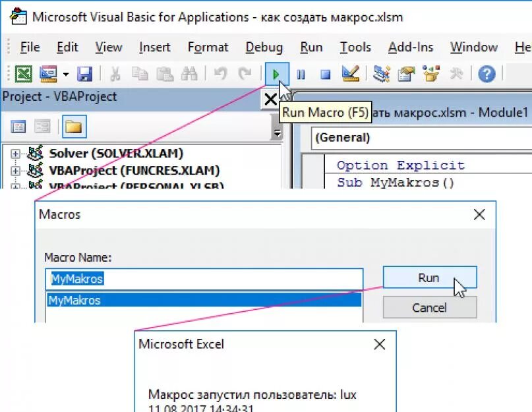
Task: Click the Sub MyMakros() code line
Action: (396, 182)
